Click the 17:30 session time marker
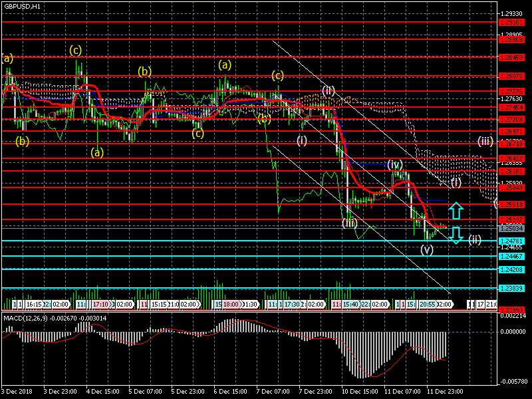 [292, 305]
